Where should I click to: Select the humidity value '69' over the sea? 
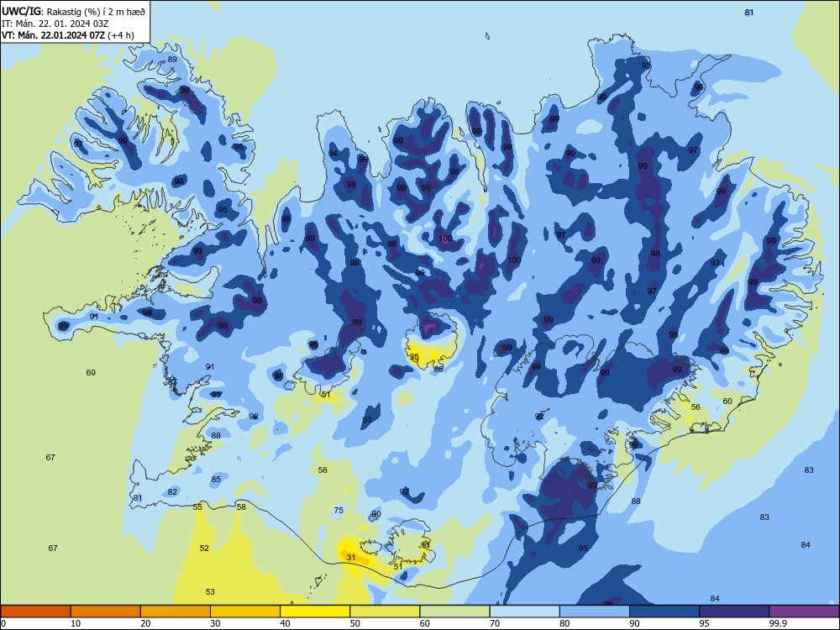[91, 372]
